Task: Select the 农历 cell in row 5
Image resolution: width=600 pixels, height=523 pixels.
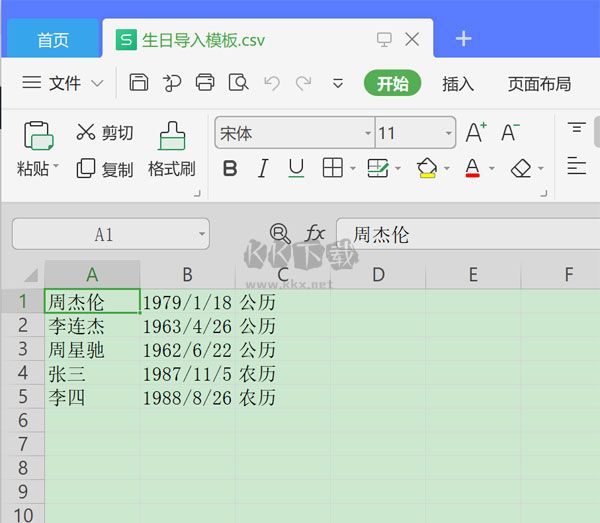Action: (x=283, y=397)
